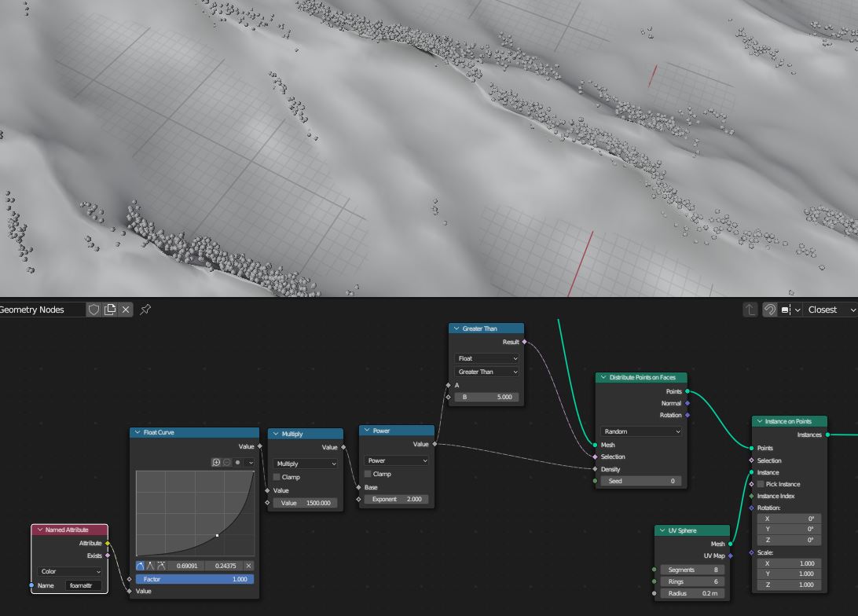Toggle fake user shield icon

point(93,310)
